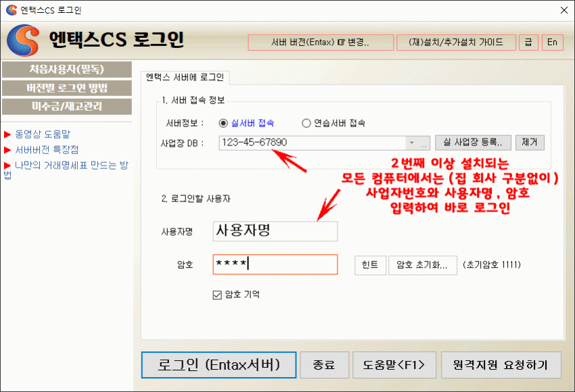Open the 나만의 거래명세표 만드는 방법 link
This screenshot has height=392, width=575.
point(66,170)
